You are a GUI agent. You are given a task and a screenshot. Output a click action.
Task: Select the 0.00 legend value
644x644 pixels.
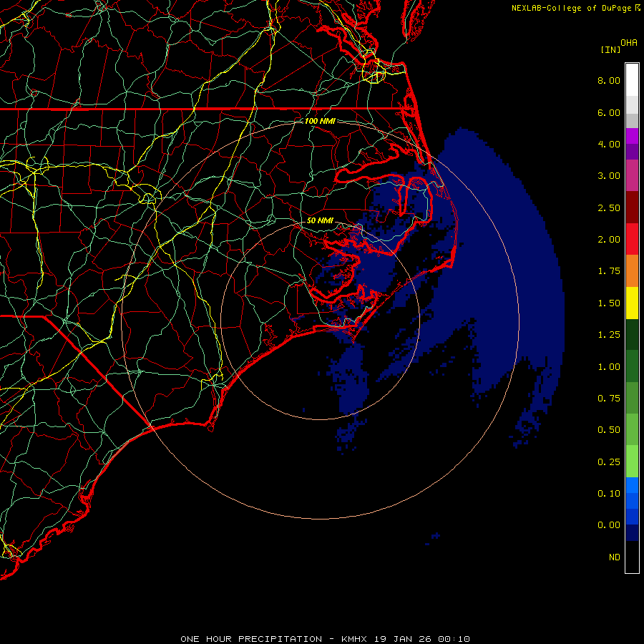[x=609, y=525]
